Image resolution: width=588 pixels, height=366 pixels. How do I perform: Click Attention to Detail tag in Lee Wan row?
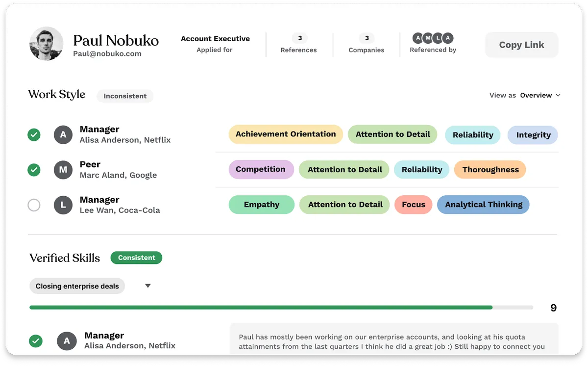(344, 205)
